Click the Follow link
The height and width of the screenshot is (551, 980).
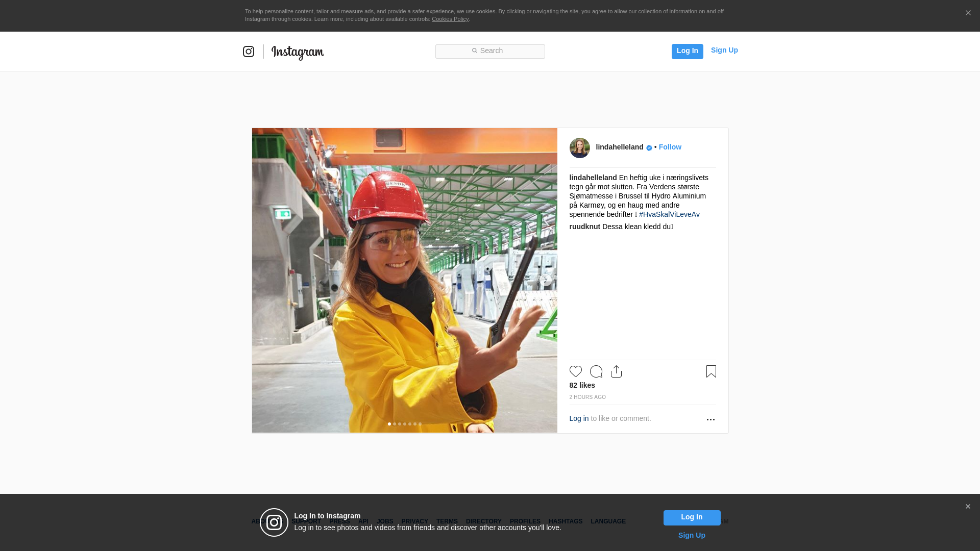coord(670,147)
